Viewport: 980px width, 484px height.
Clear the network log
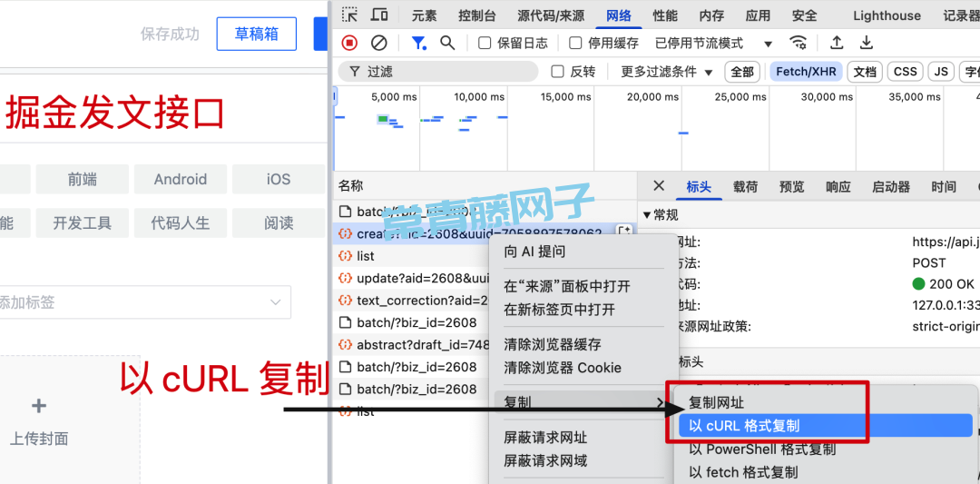point(379,43)
